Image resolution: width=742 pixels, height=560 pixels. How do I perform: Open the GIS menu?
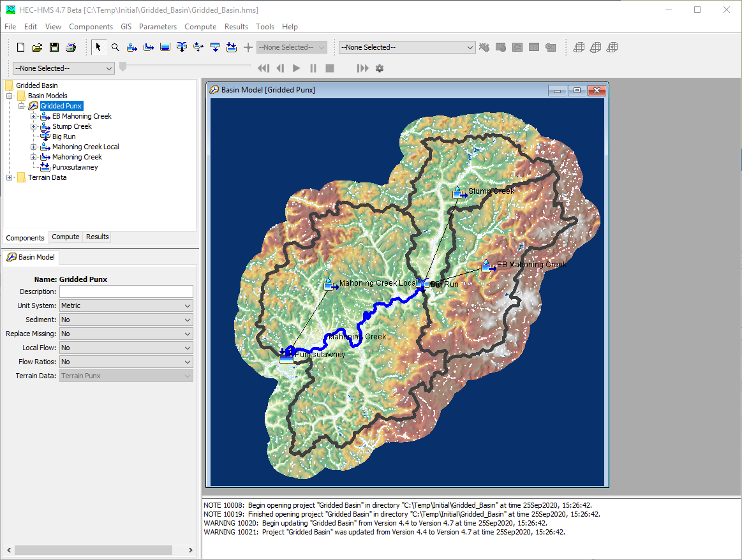click(x=126, y=27)
